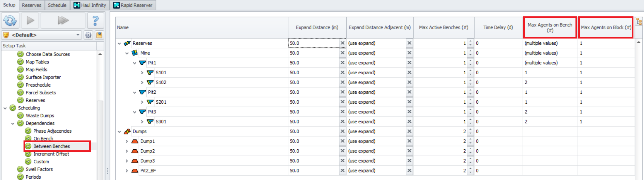
Task: Click the yellow clipboard icon next to the gear
Action: coord(99,35)
